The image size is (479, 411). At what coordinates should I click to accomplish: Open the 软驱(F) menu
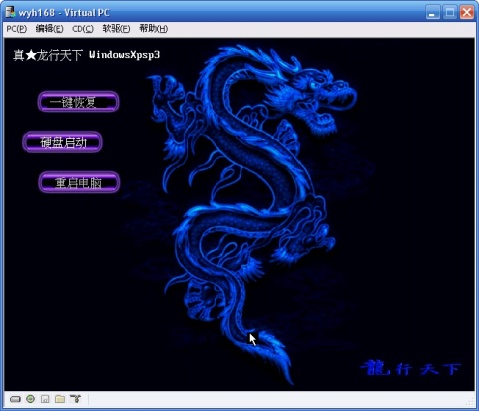116,29
